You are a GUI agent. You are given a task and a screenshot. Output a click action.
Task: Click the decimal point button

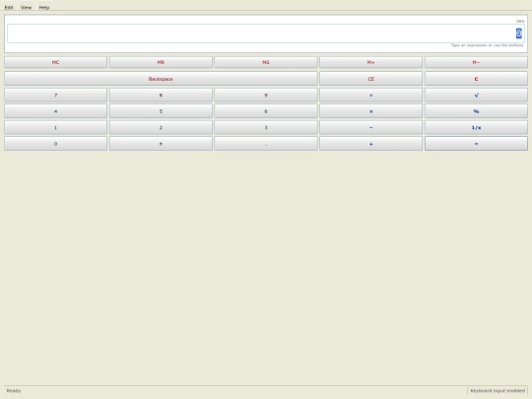pyautogui.click(x=266, y=144)
